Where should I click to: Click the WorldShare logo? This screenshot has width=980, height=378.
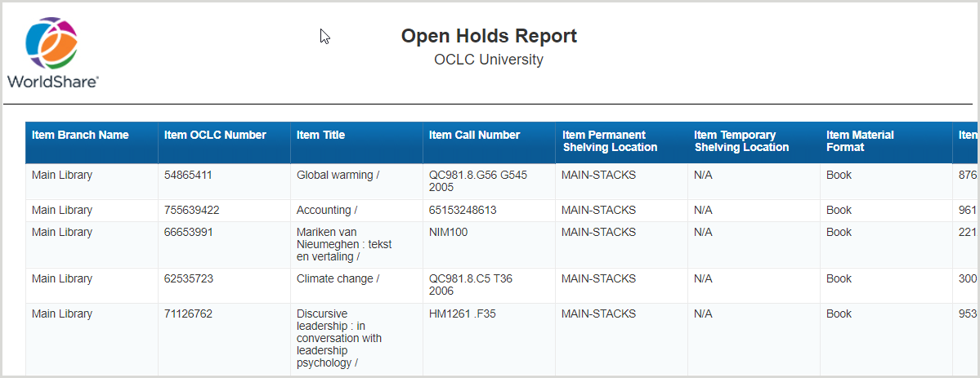[x=52, y=52]
